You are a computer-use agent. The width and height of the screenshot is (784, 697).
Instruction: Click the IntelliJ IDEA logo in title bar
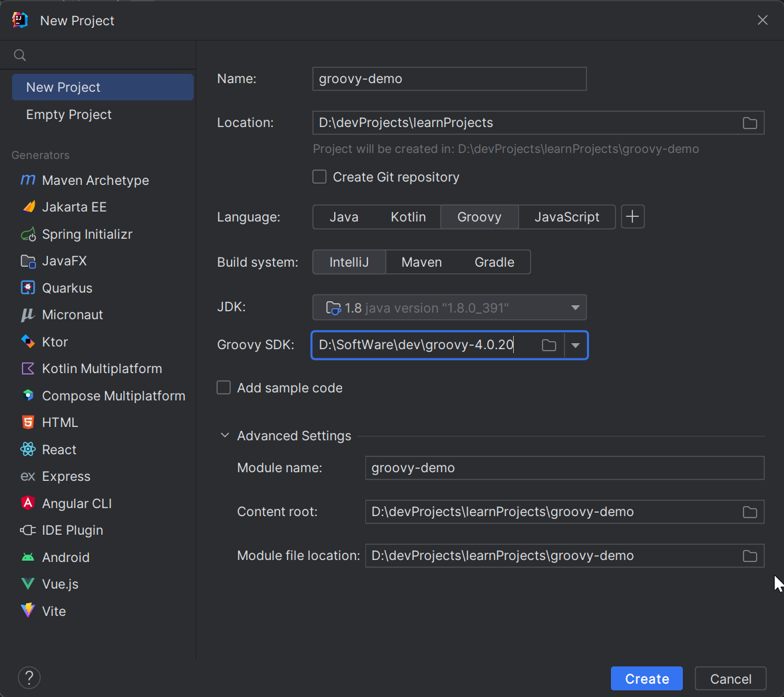pos(20,20)
